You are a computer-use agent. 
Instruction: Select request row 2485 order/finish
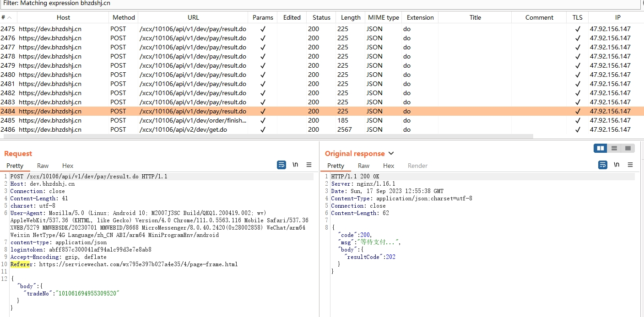click(193, 120)
